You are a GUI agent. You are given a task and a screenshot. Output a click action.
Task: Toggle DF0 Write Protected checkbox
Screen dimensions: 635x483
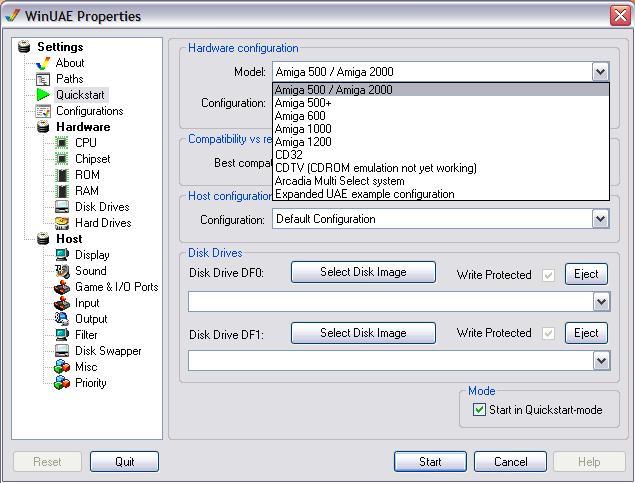tap(548, 275)
